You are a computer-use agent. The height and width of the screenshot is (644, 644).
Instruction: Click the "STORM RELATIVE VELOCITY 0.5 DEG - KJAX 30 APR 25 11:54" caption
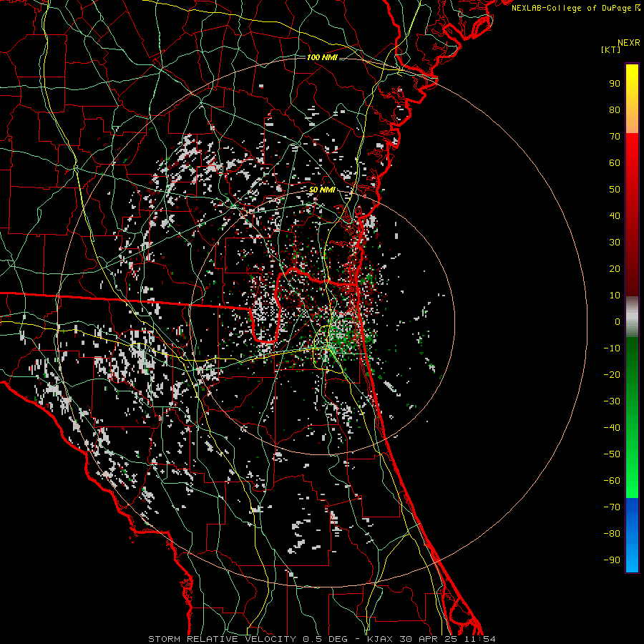coord(322,639)
